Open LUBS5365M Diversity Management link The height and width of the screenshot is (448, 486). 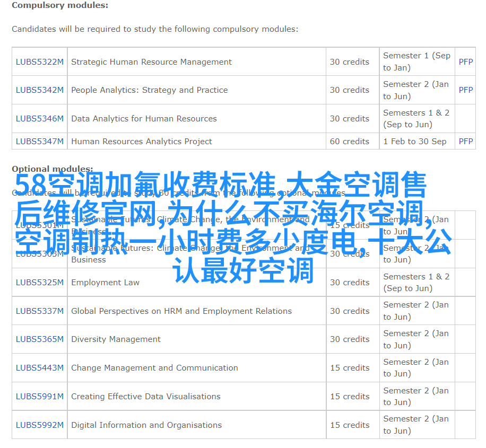pyautogui.click(x=39, y=339)
